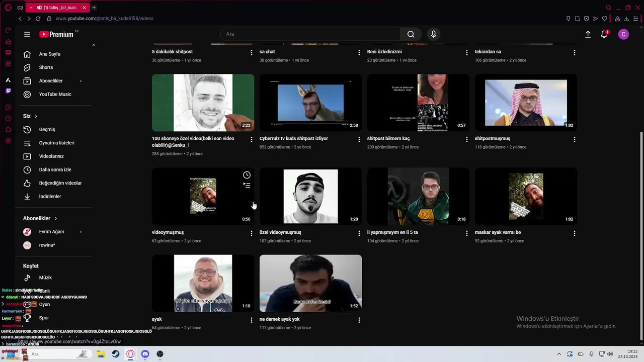Open video title ii yapmışmıyım en ii 5 ta
This screenshot has height=362, width=644.
click(392, 233)
